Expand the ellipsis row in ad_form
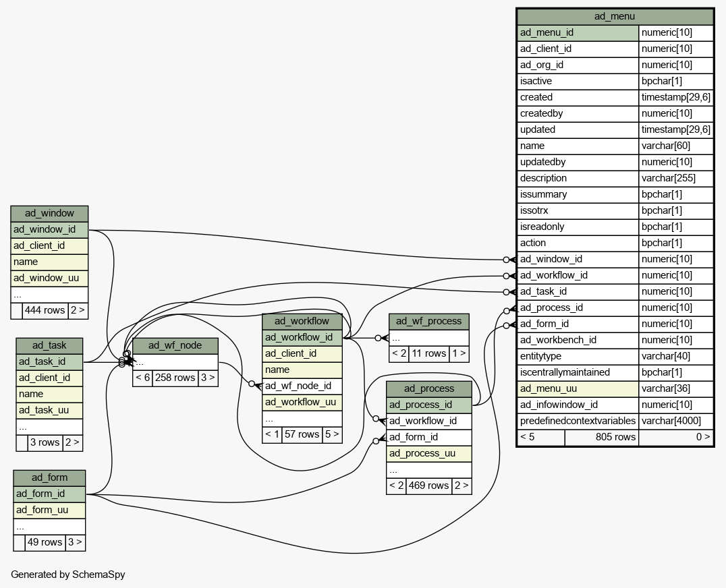The height and width of the screenshot is (588, 726). [49, 526]
